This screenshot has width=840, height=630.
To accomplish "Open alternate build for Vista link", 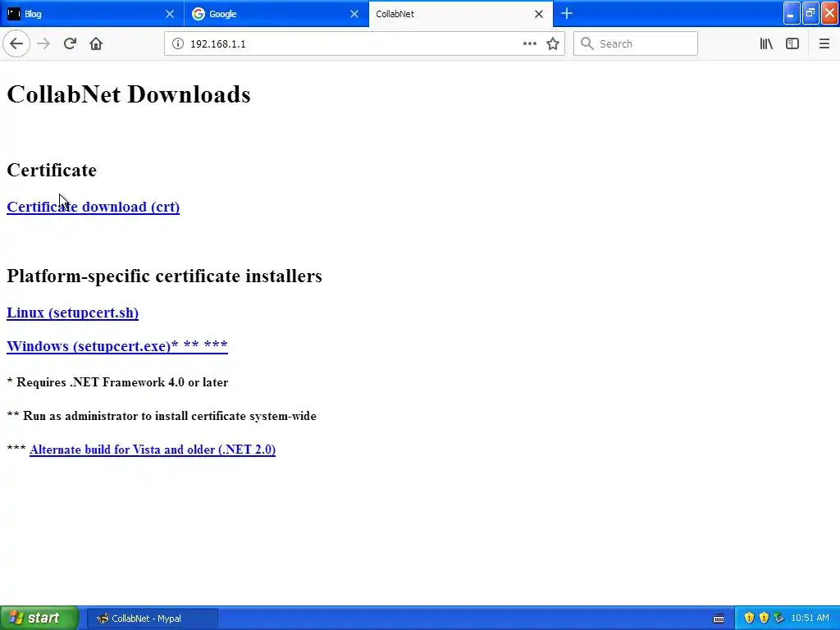I will pos(153,450).
